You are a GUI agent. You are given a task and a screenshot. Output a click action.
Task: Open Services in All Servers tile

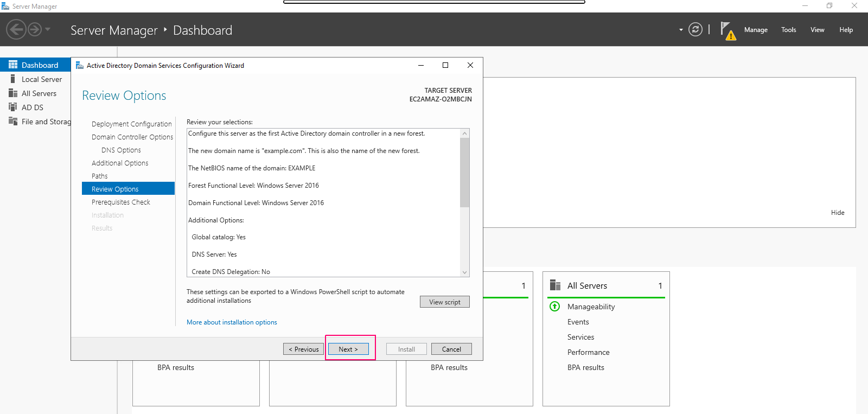pyautogui.click(x=580, y=337)
